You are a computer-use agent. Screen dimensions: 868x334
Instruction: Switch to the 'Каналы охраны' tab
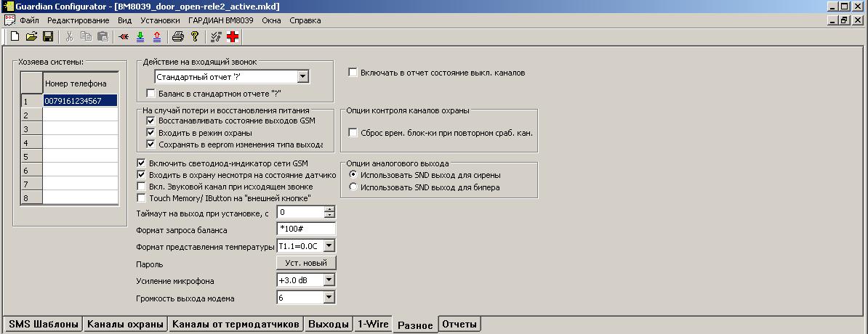(125, 325)
